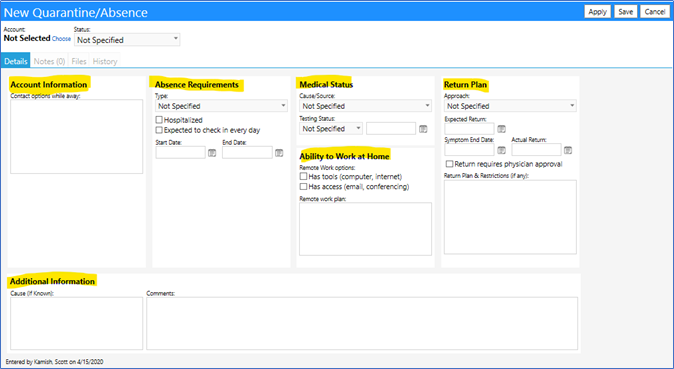
Task: Focus the Cause (If Known) text box
Action: (77, 323)
